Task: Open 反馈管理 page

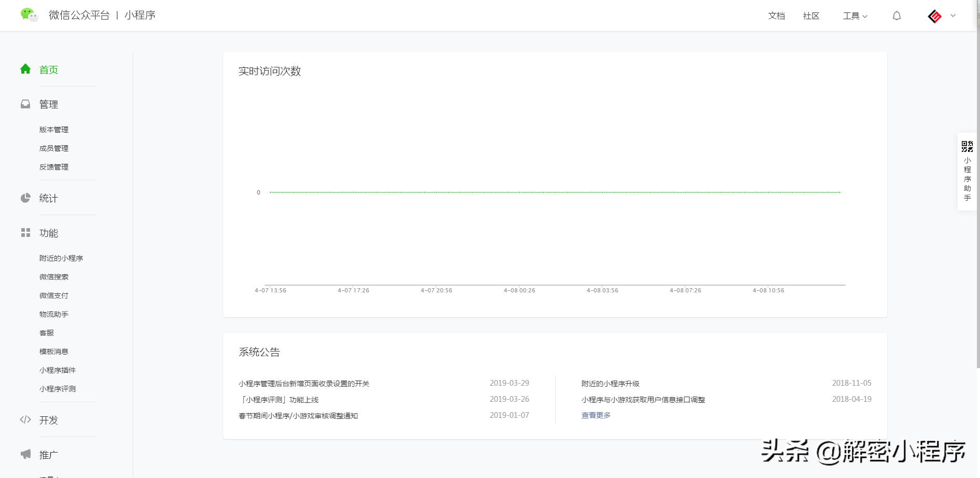Action: pyautogui.click(x=54, y=167)
